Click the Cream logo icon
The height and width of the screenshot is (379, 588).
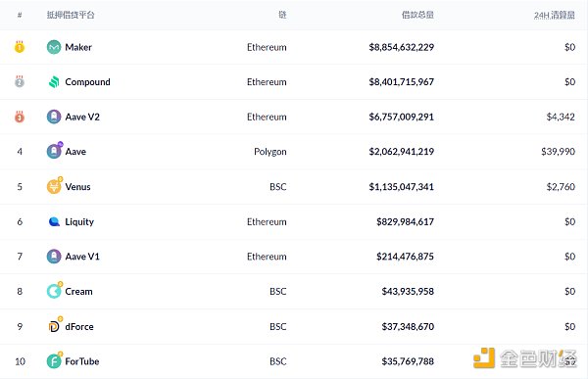[54, 291]
